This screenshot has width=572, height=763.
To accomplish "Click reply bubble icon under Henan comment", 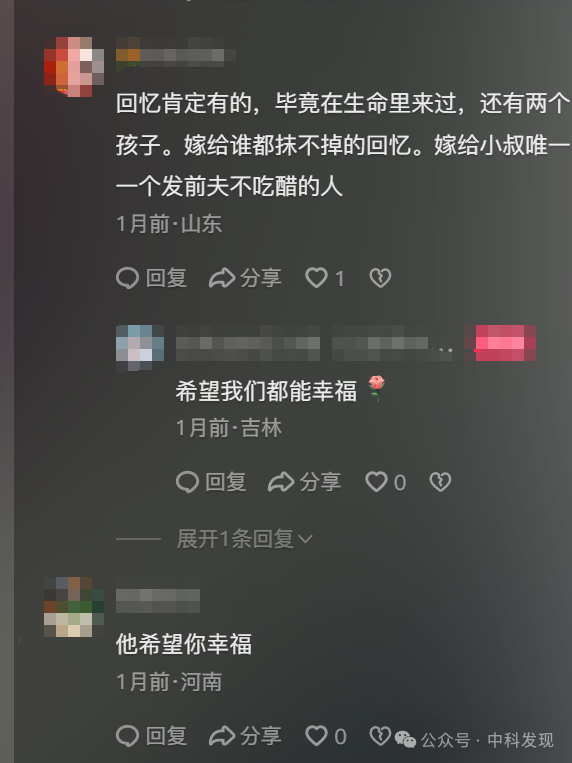I will [x=128, y=736].
